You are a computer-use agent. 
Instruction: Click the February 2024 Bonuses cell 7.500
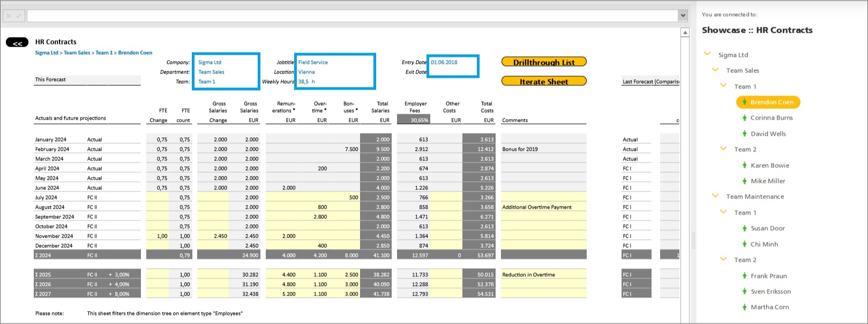[x=345, y=149]
